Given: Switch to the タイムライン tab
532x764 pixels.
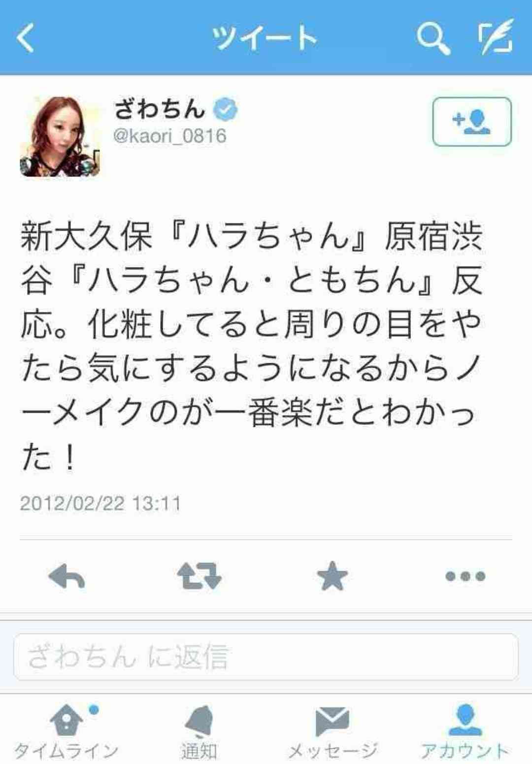Looking at the screenshot, I should pyautogui.click(x=66, y=732).
